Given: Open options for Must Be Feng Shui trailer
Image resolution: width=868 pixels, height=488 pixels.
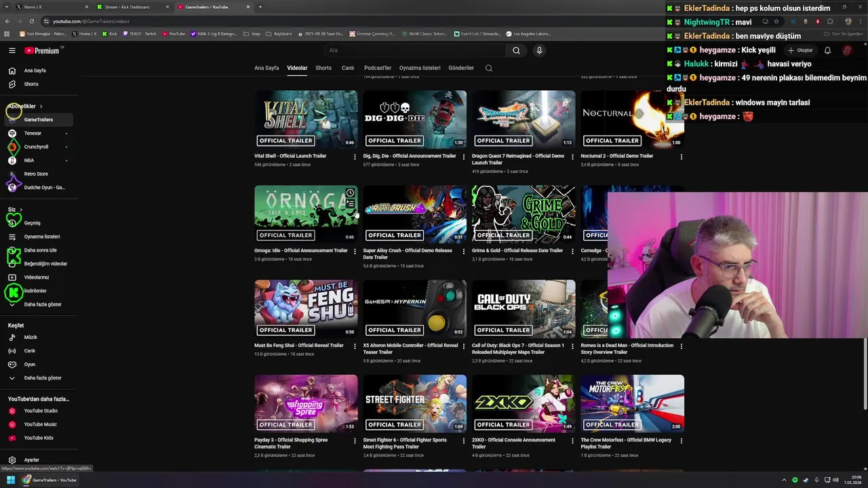Looking at the screenshot, I should [x=355, y=346].
